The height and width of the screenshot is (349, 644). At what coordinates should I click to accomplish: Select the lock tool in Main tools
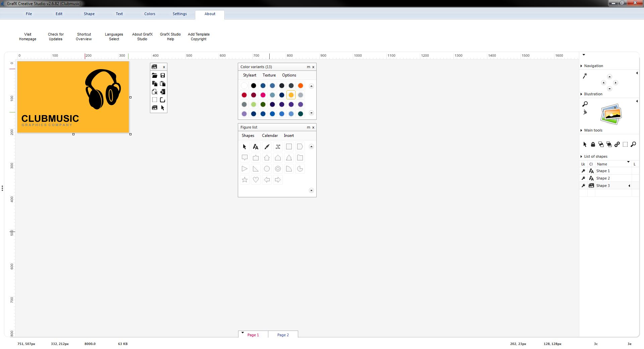click(593, 144)
